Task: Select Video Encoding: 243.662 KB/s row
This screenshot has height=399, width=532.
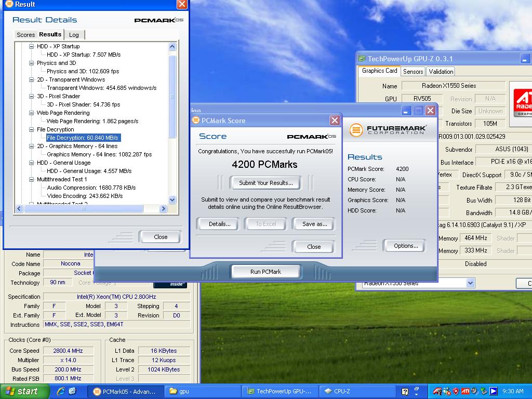Action: (85, 196)
